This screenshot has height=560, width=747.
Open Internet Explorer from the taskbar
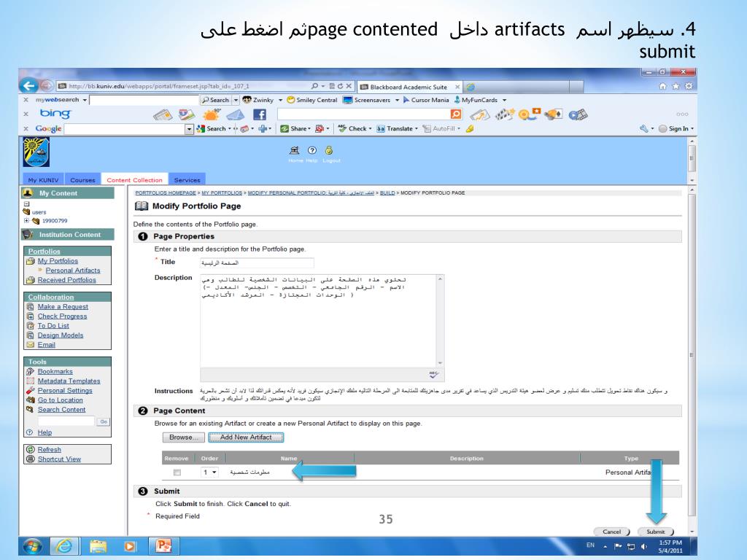click(63, 546)
